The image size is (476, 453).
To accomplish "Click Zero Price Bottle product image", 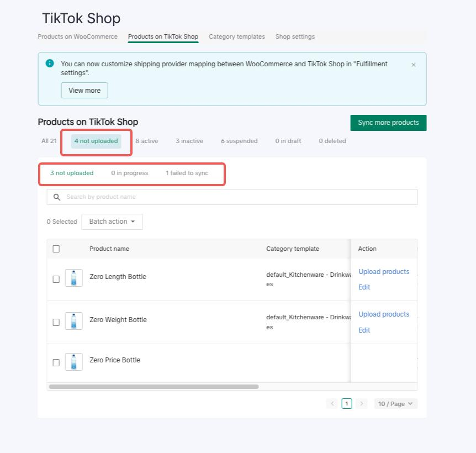I will (73, 361).
